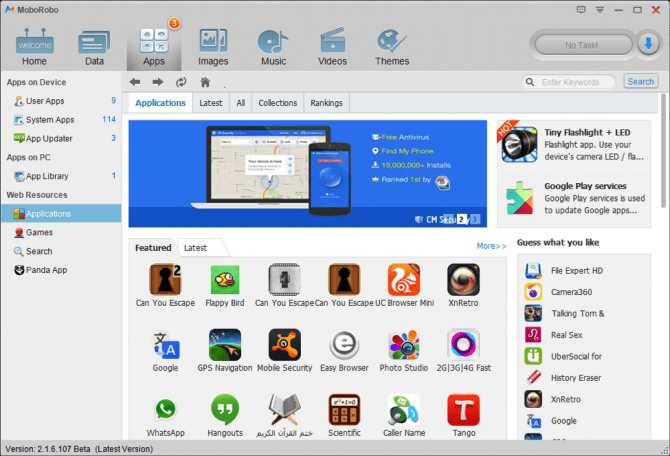Open Photo Studio app
This screenshot has height=456, width=670.
point(404,350)
